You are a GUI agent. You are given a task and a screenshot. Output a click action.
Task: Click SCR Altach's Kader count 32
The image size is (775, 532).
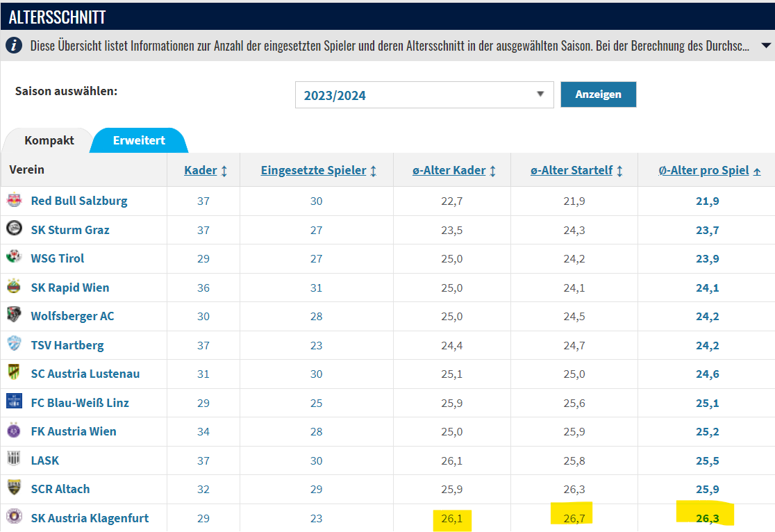pos(203,489)
